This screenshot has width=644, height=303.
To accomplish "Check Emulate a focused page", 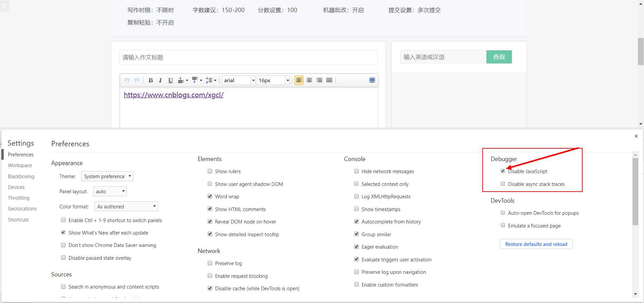I will coord(503,225).
